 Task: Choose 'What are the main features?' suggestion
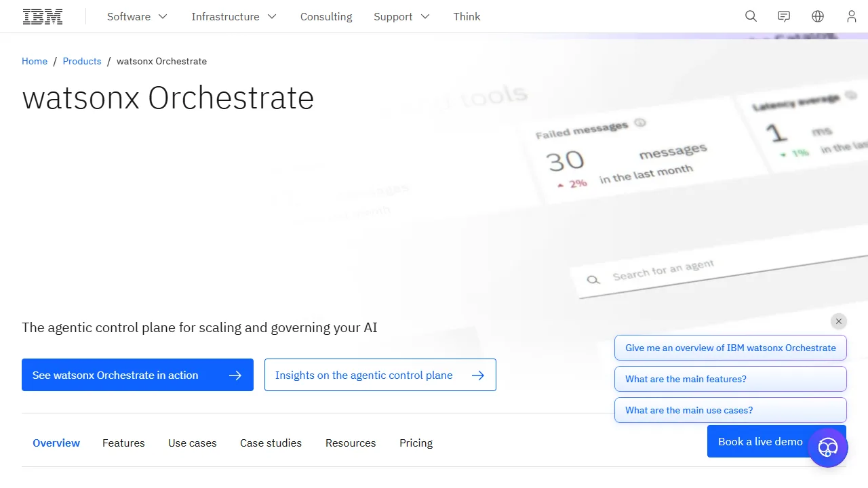coord(730,379)
